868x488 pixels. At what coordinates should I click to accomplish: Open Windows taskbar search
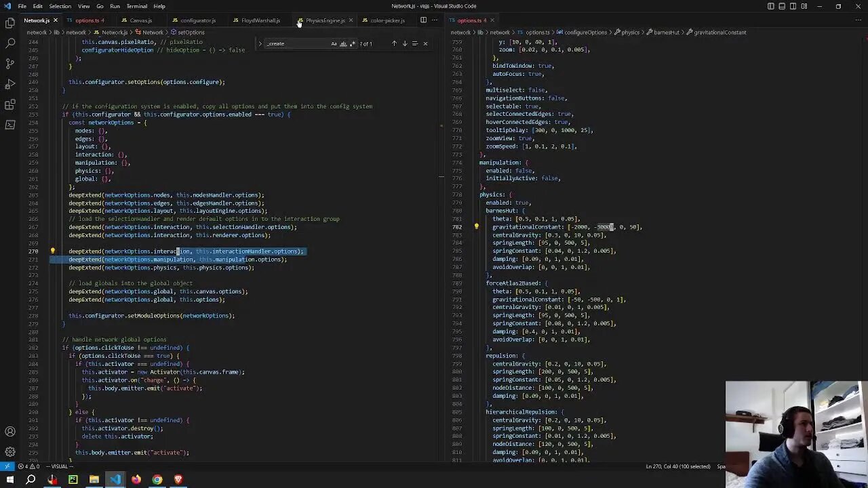tap(31, 480)
